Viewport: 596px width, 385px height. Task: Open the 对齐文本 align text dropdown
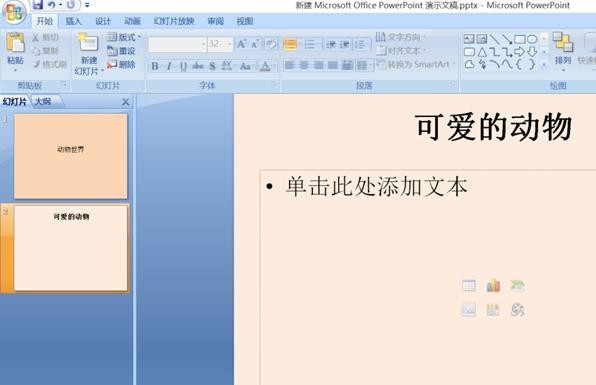pyautogui.click(x=401, y=51)
